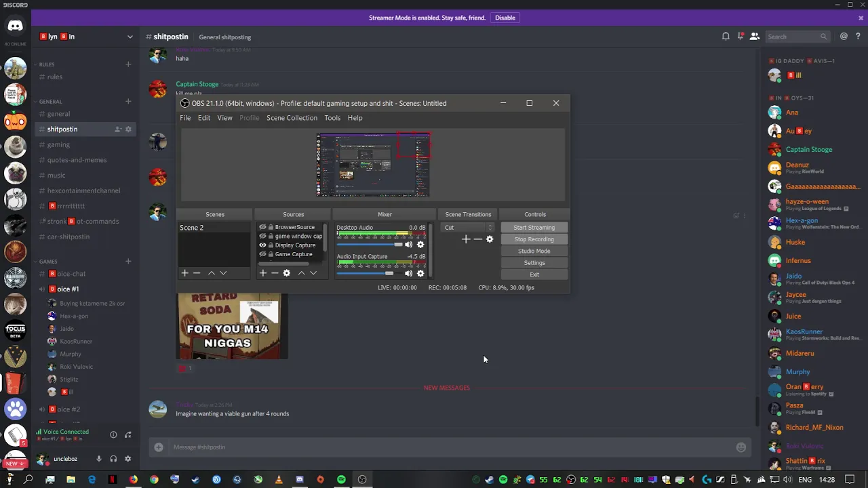Screen dimensions: 868x488
Task: Open the Audio Input Capture settings gear
Action: pyautogui.click(x=420, y=273)
